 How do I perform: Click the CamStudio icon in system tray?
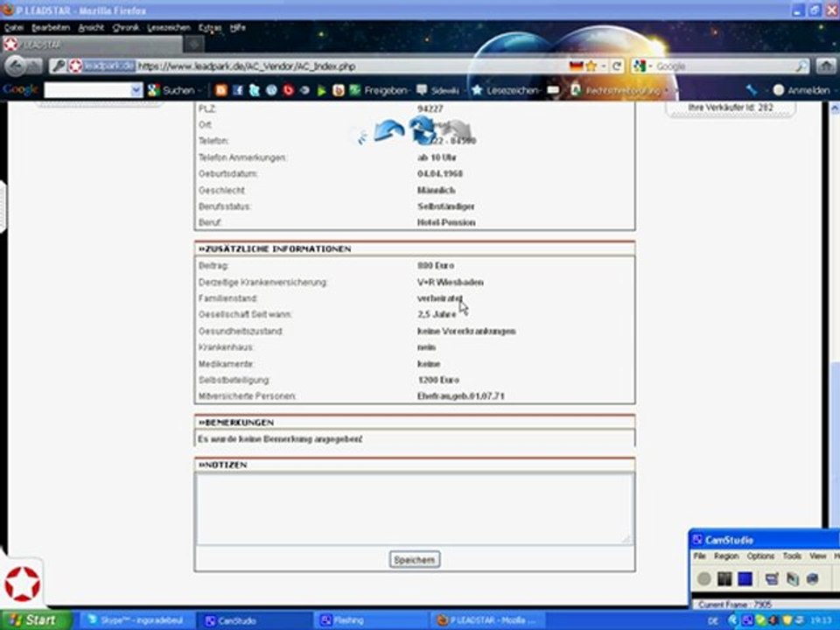click(746, 620)
